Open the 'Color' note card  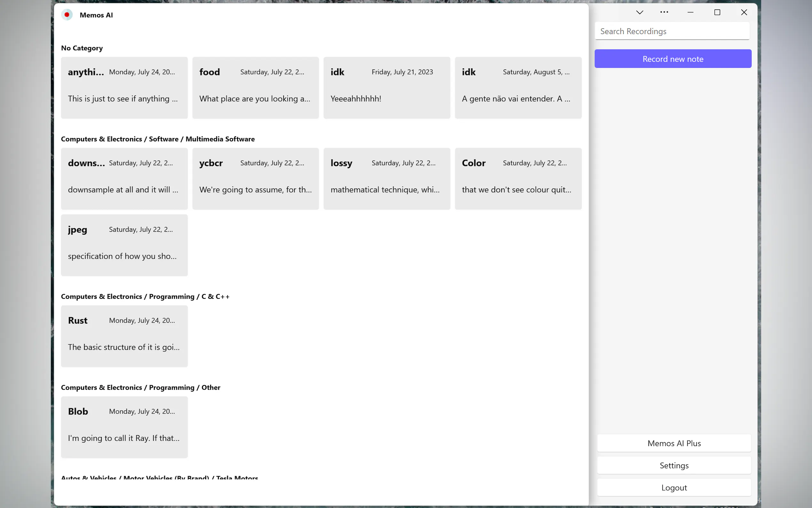(x=518, y=179)
